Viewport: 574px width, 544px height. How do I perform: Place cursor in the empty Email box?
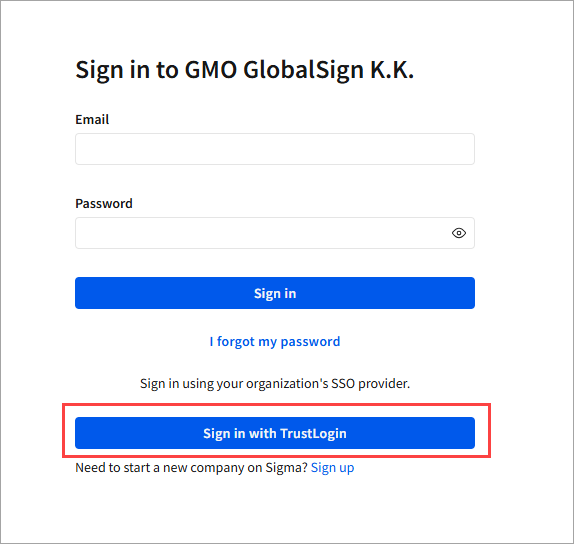(275, 149)
